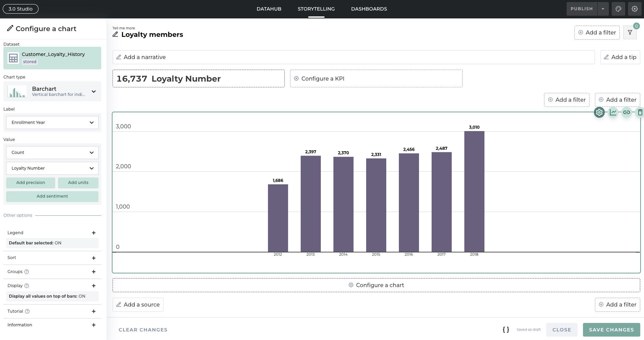The width and height of the screenshot is (644, 340).
Task: Open chart settings via the green gear icon
Action: coord(599,112)
